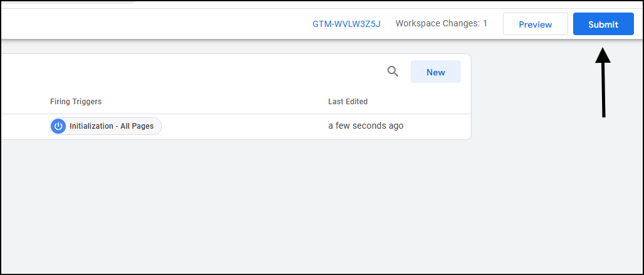Screen dimensions: 644x275
Task: Click the black arrow annotation pointing at Submit
Action: [603, 83]
